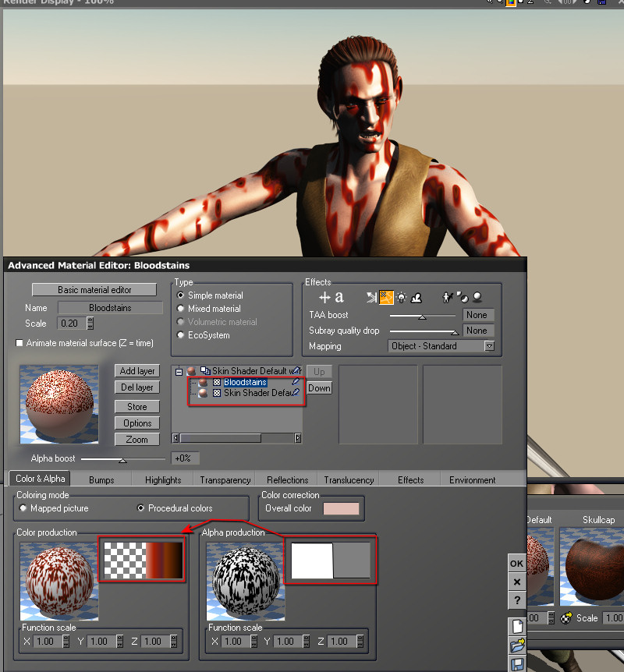Click the new material page icon
Viewport: 624px width, 672px height.
[x=516, y=626]
